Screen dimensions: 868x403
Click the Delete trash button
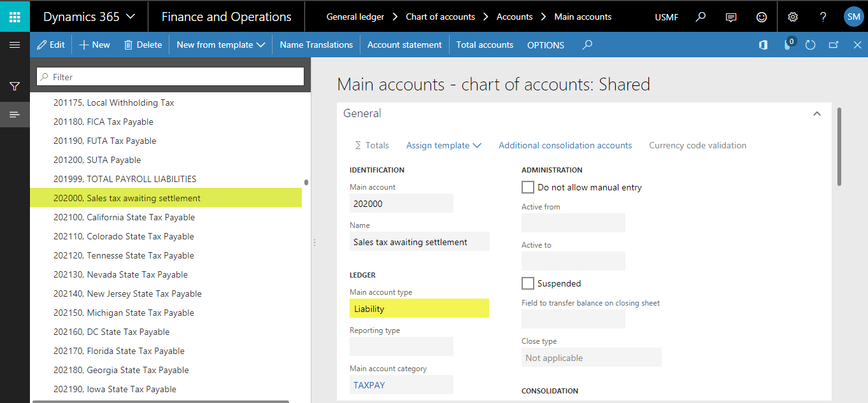pyautogui.click(x=143, y=45)
